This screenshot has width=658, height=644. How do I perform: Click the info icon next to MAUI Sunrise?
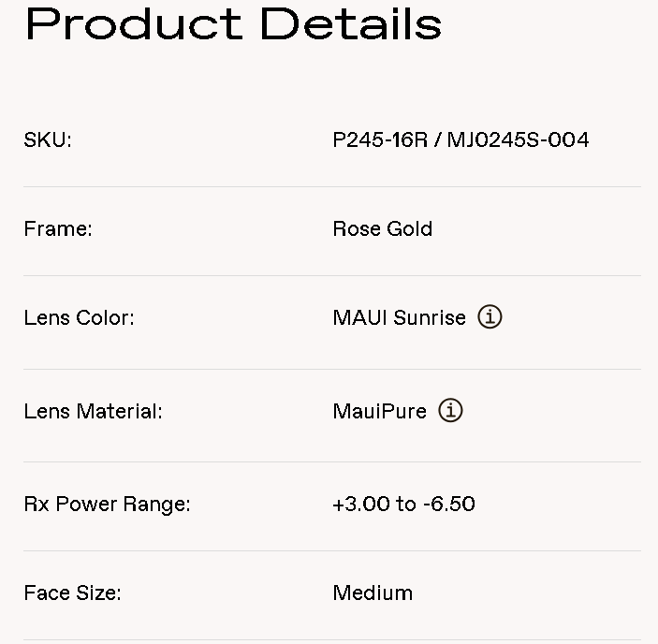(x=490, y=317)
